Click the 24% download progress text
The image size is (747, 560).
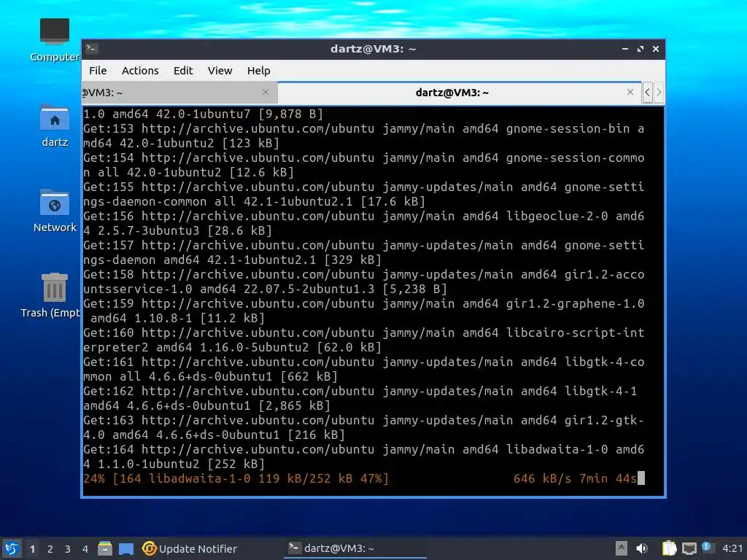tap(236, 478)
